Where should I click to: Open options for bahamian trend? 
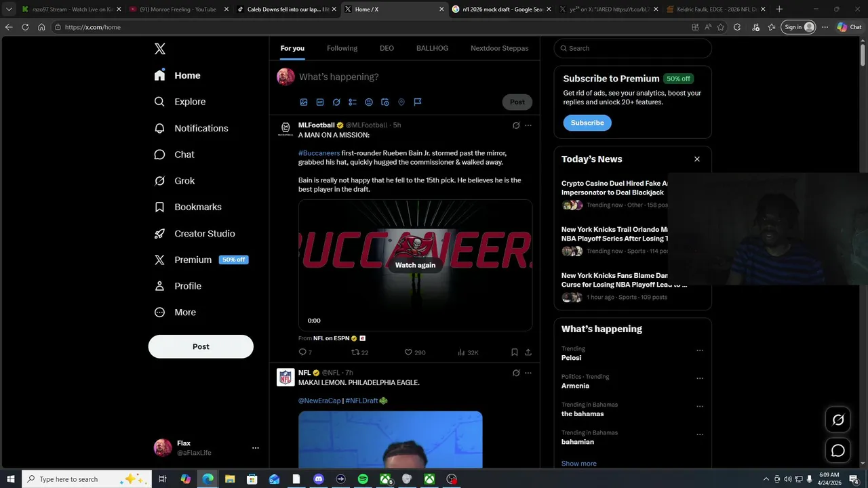coord(700,434)
